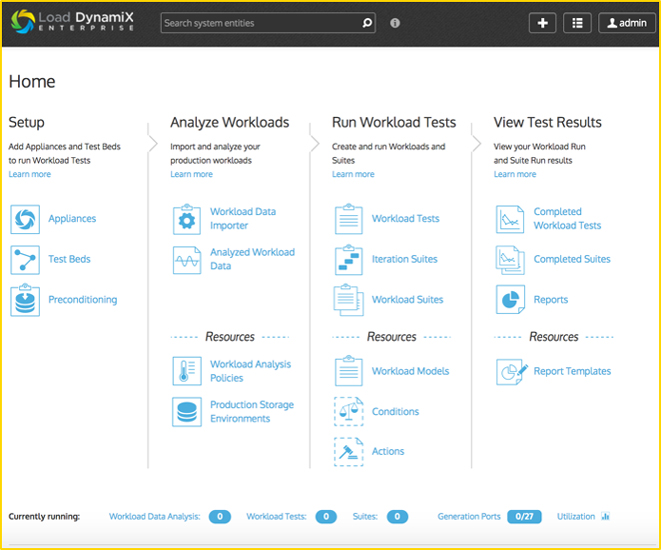Open the Analyzed Workload Data icon
Image resolution: width=661 pixels, height=550 pixels.
(x=187, y=260)
